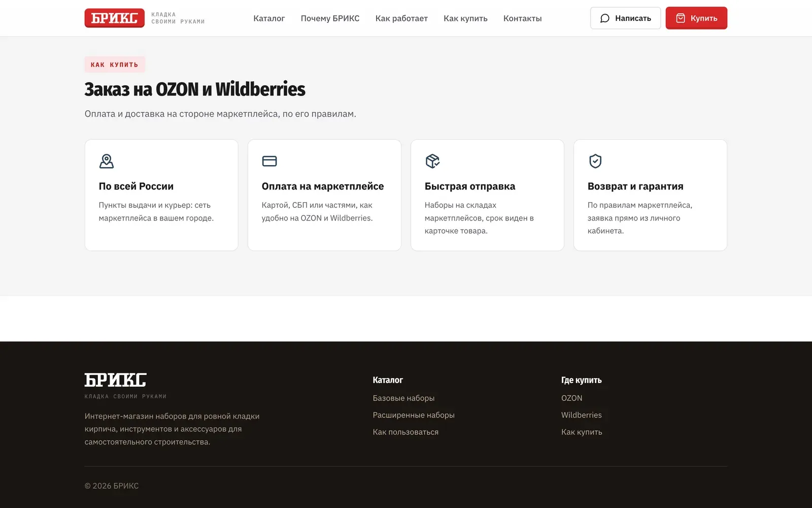The image size is (812, 508).
Task: Click heading Заказ на OZON и Wildberries
Action: pos(195,89)
